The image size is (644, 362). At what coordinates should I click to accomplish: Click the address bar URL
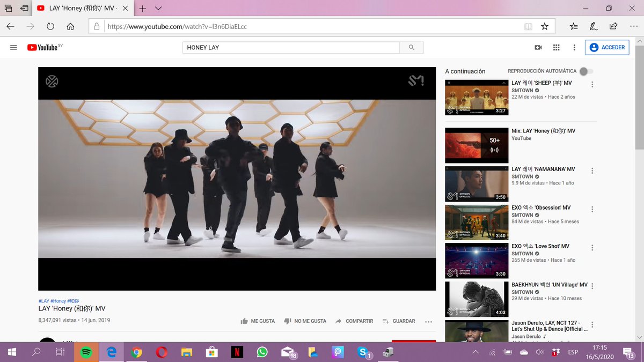point(177,26)
